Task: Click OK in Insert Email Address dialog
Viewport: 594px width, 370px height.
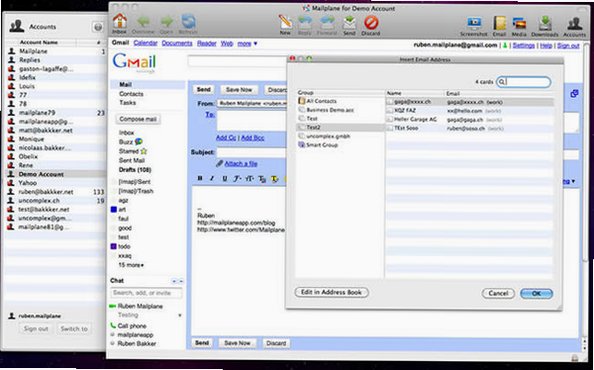Action: coord(536,294)
